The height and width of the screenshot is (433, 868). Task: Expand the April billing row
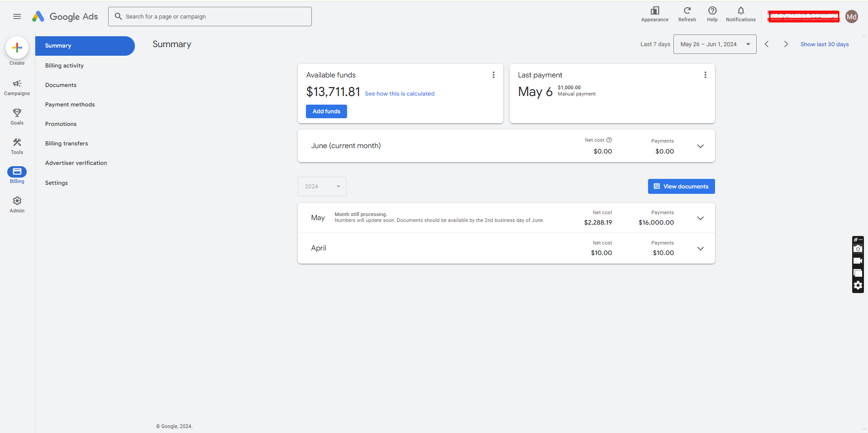tap(700, 249)
